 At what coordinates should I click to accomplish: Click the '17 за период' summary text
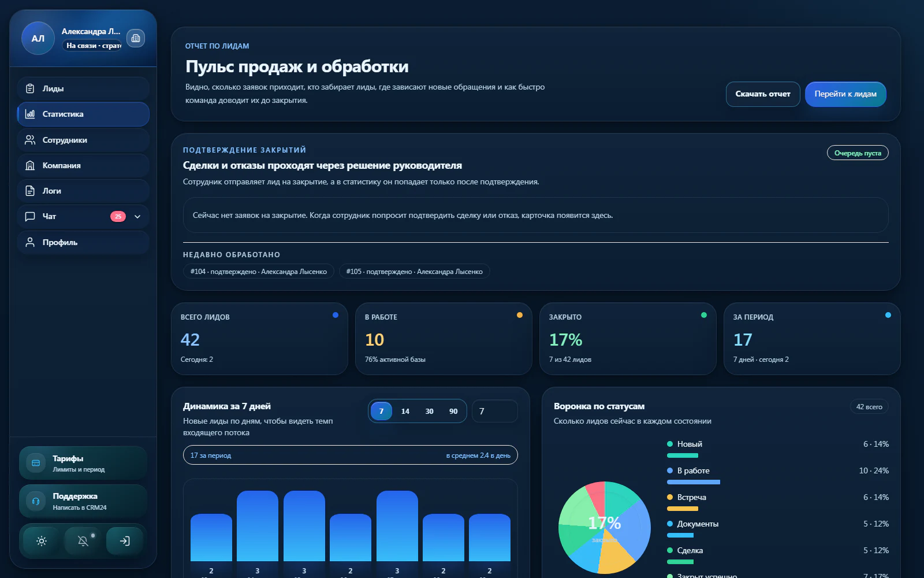point(211,455)
